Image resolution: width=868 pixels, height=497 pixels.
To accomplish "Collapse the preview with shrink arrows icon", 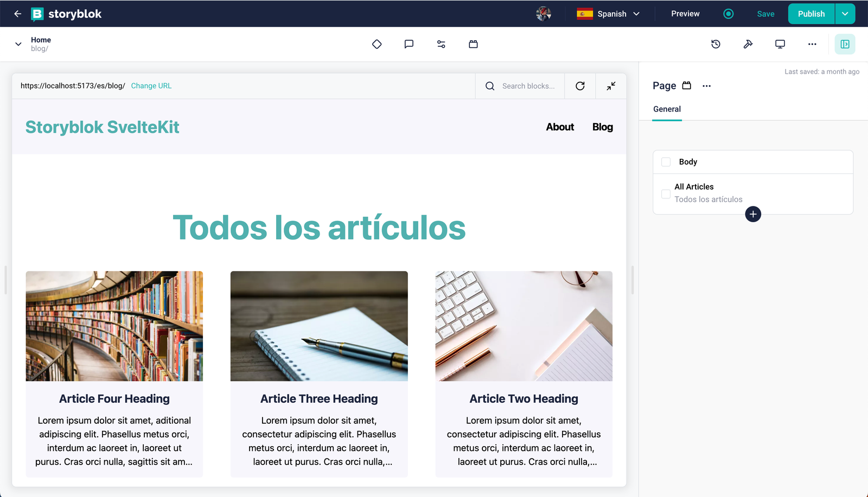I will [x=611, y=86].
